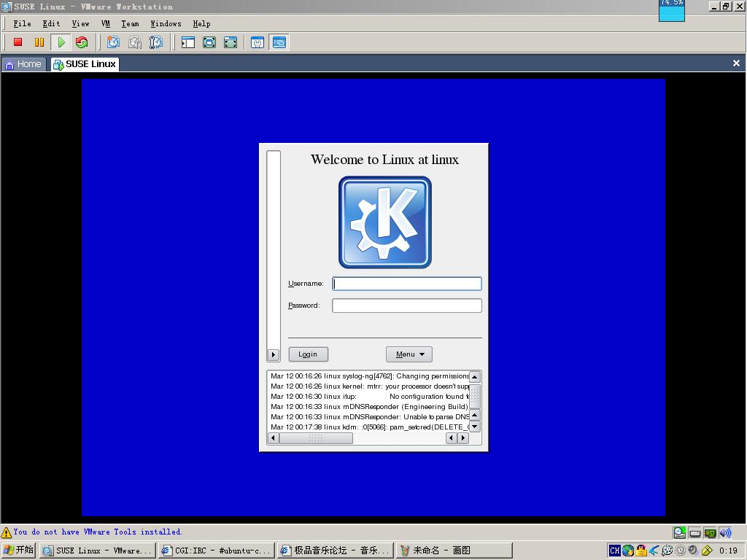Power on the VM with the green play icon
Screen dimensions: 747x560
click(61, 42)
